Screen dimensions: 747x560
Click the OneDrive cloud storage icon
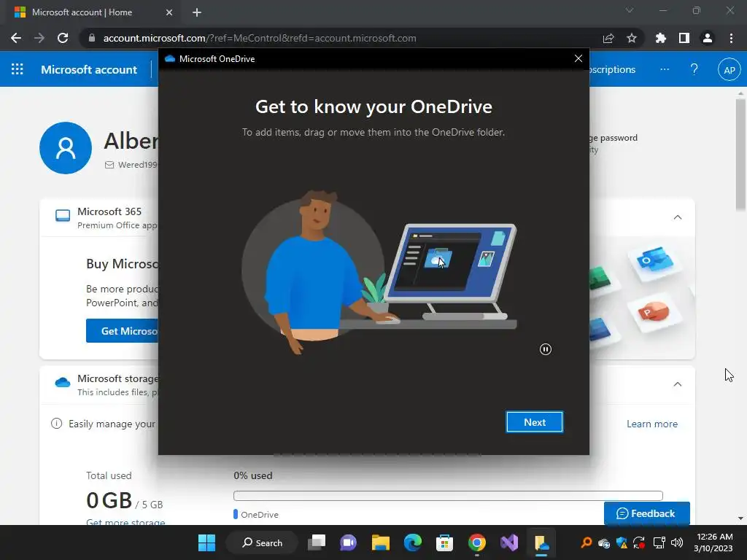63,382
